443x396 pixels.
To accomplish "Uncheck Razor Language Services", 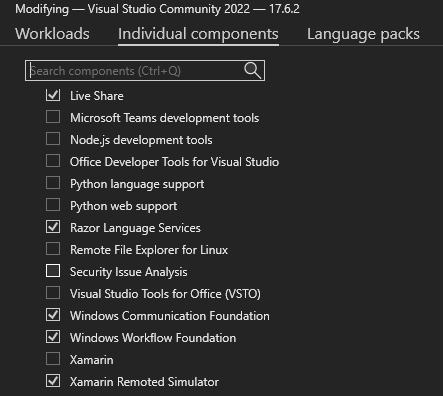I will (53, 227).
